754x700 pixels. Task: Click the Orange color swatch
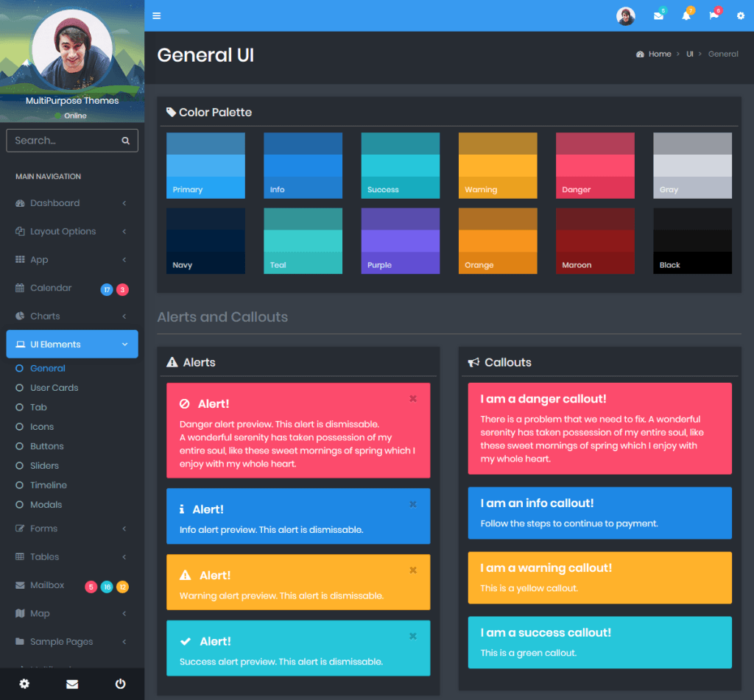tap(498, 241)
